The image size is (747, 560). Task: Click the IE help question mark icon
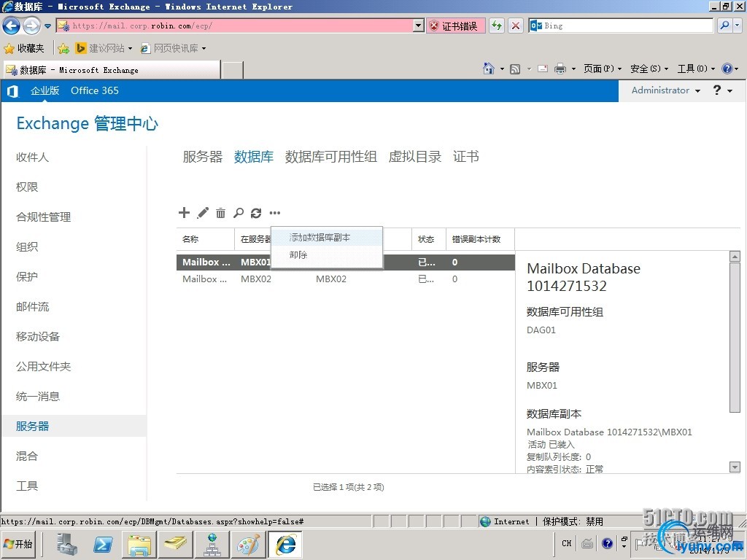click(x=727, y=69)
